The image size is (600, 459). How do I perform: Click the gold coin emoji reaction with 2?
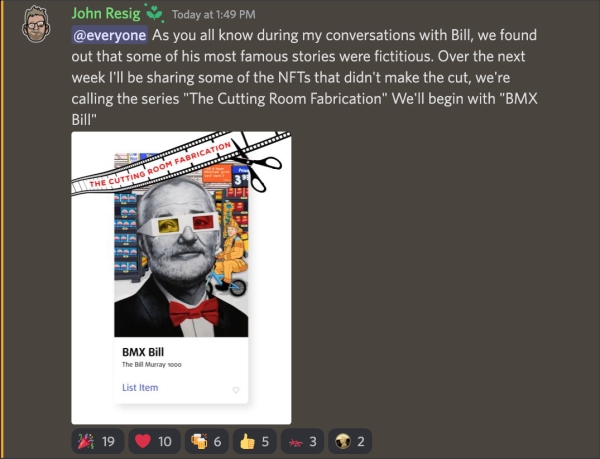coord(350,441)
